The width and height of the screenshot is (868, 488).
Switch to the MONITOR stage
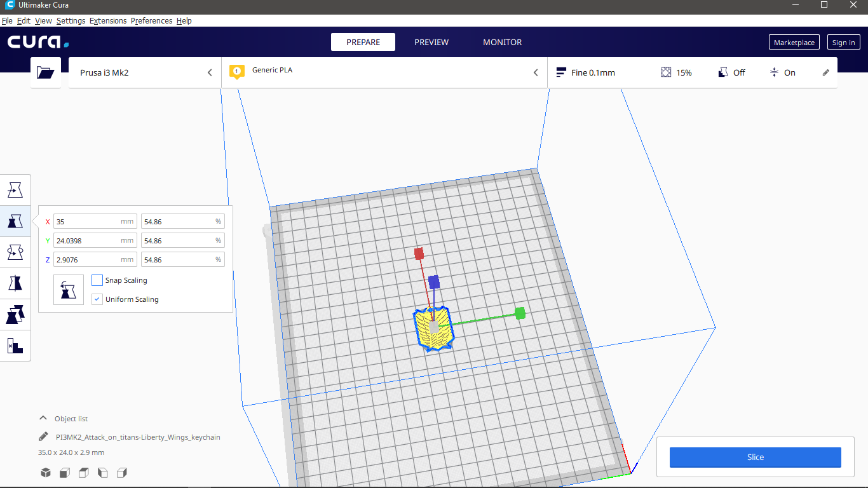coord(502,42)
